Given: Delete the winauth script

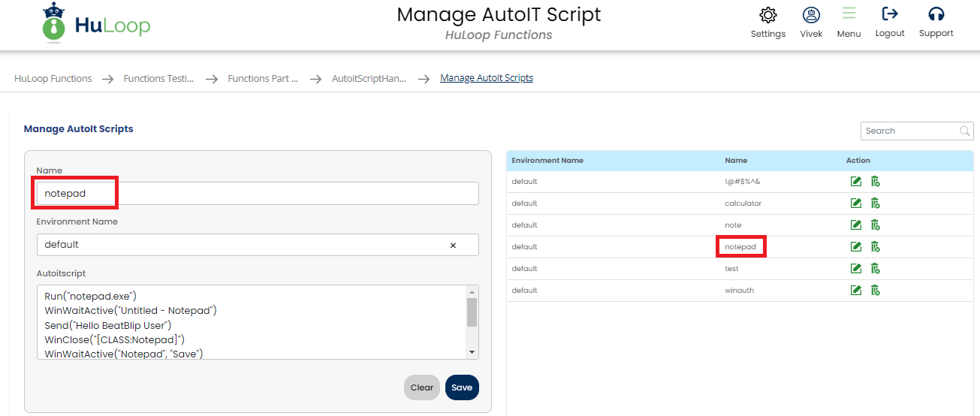Looking at the screenshot, I should (875, 290).
